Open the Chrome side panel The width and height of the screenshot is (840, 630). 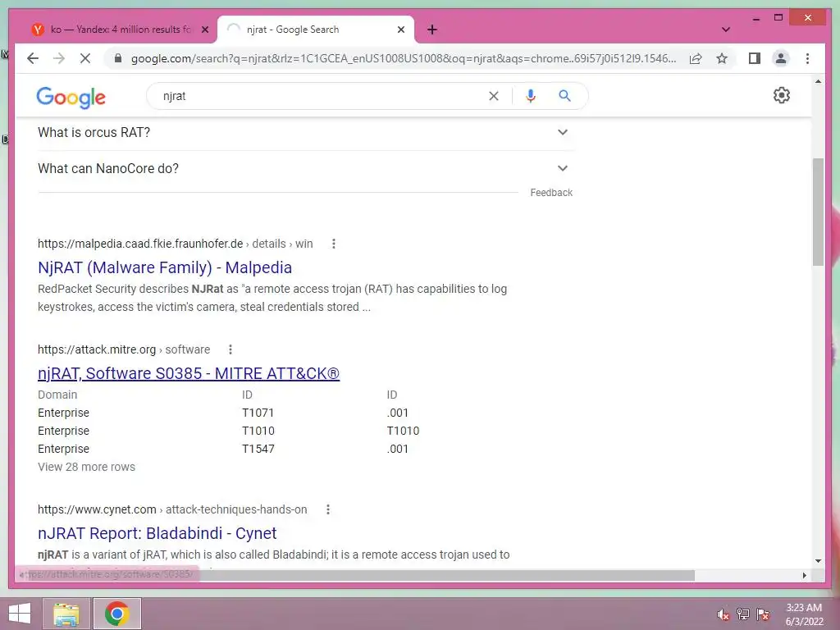coord(755,58)
